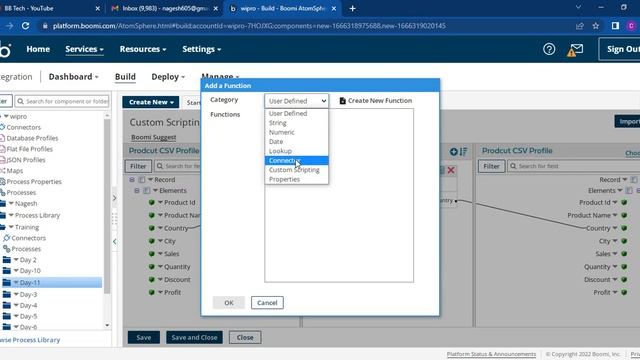Click the left profile Filter button
640x360 pixels.
point(138,166)
